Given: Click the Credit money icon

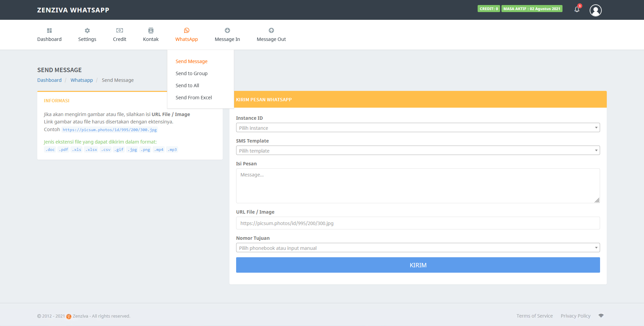Looking at the screenshot, I should click(x=119, y=31).
